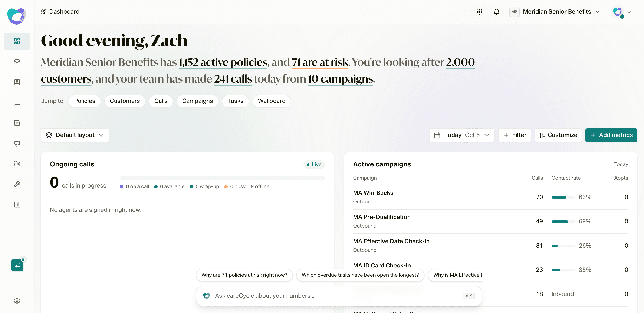Select the overdue tasks open longest suggestion
This screenshot has width=644, height=313.
pos(360,275)
